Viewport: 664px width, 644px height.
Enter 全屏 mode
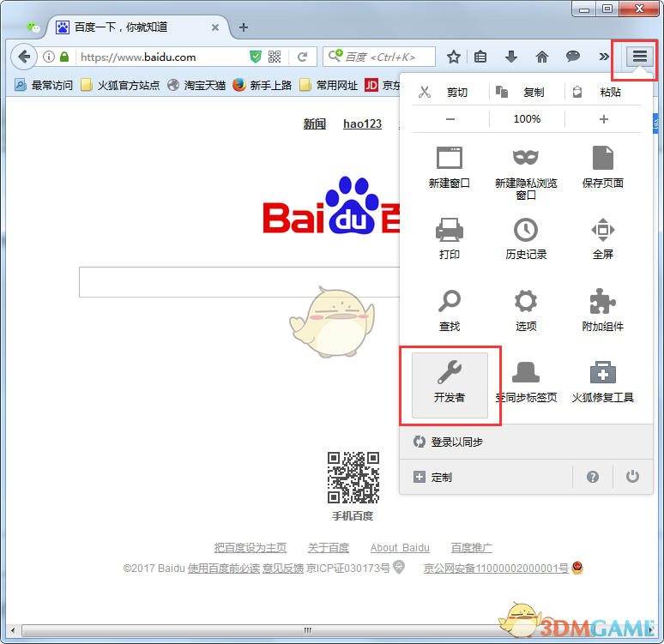(x=602, y=238)
